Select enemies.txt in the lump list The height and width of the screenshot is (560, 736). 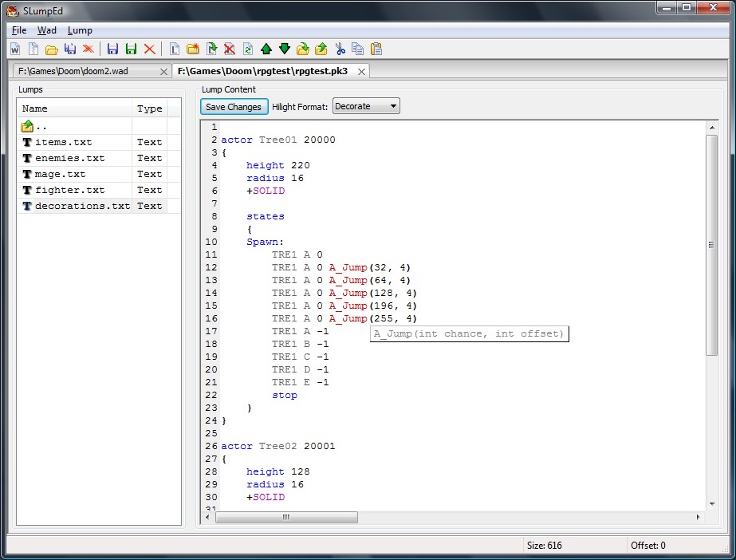[69, 158]
